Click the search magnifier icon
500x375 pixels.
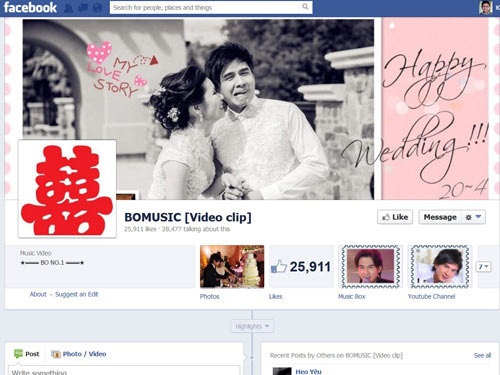305,7
